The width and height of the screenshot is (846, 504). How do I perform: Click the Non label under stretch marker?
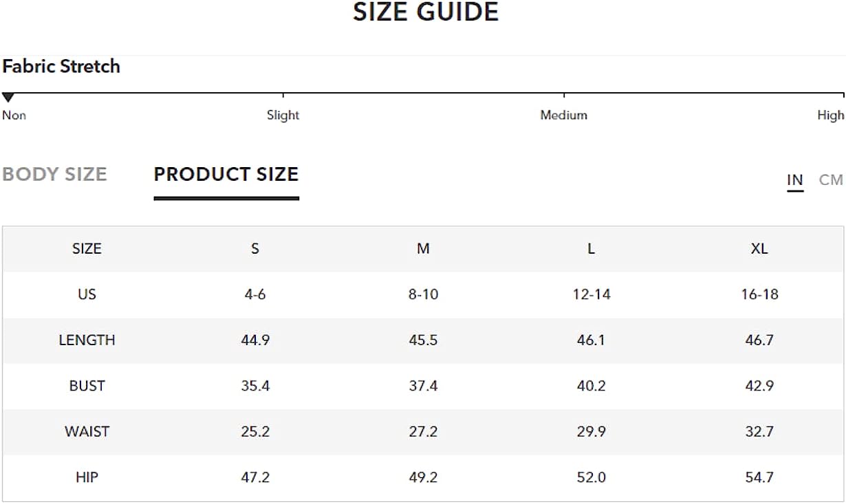click(x=14, y=116)
